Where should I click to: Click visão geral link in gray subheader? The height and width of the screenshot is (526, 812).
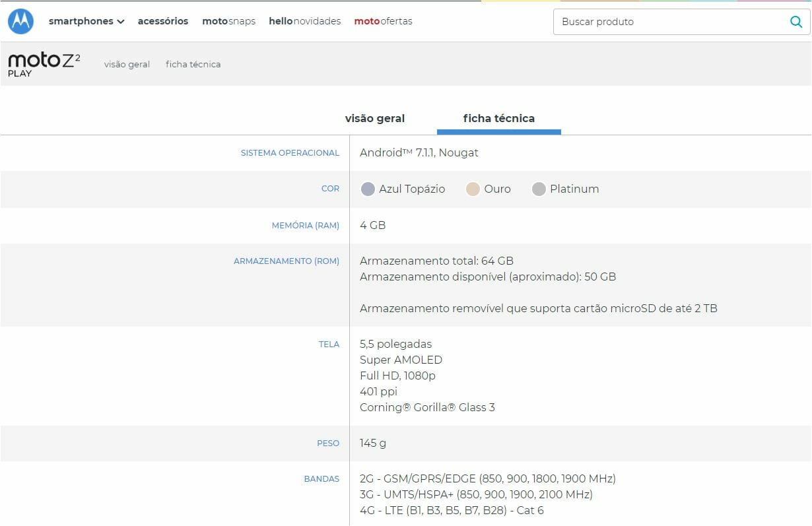pos(127,64)
